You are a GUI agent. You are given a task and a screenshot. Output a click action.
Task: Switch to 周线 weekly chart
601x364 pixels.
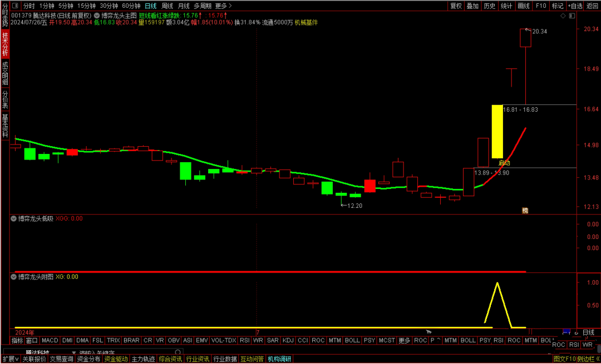coord(167,6)
